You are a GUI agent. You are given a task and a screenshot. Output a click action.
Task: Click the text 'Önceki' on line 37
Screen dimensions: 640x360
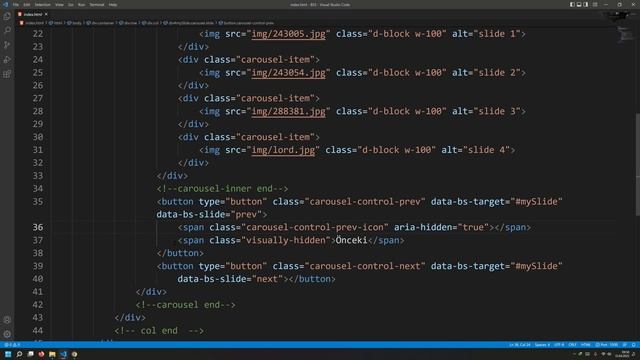[351, 240]
